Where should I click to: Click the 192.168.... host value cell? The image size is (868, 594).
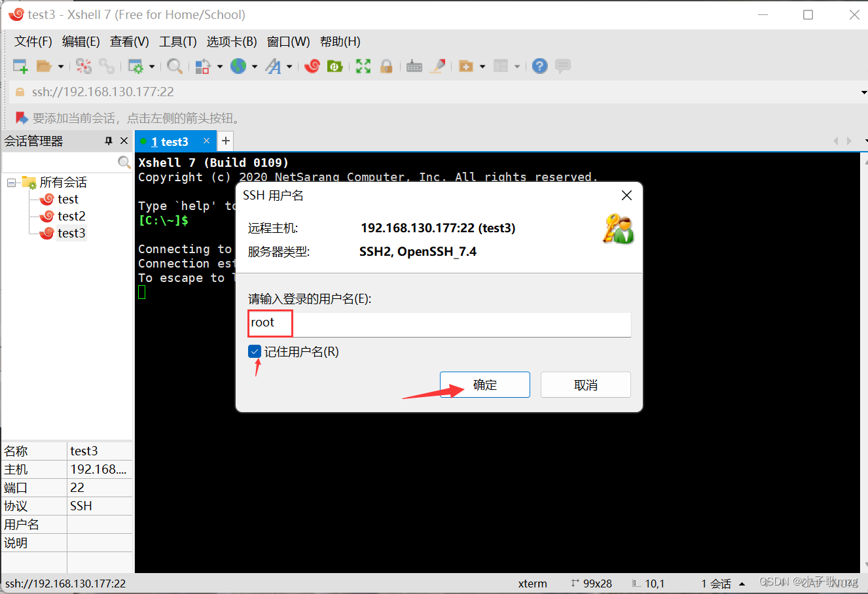coord(99,469)
